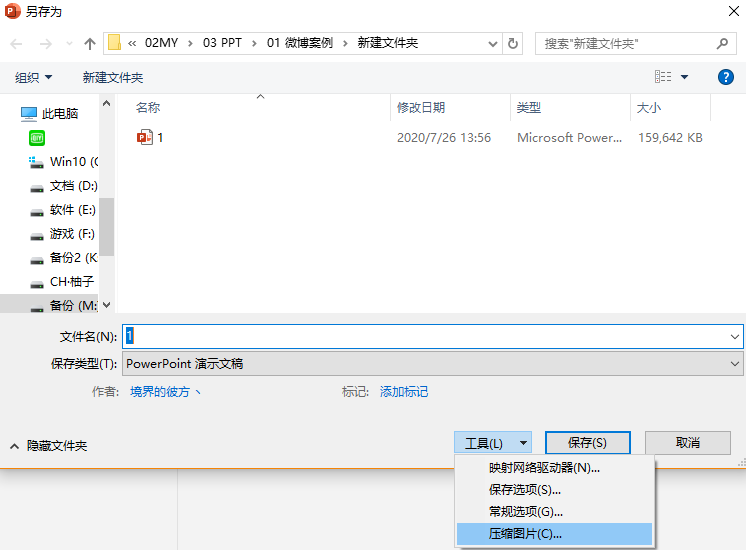Select 新建文件夹 in the address path
The height and width of the screenshot is (550, 746).
click(388, 43)
